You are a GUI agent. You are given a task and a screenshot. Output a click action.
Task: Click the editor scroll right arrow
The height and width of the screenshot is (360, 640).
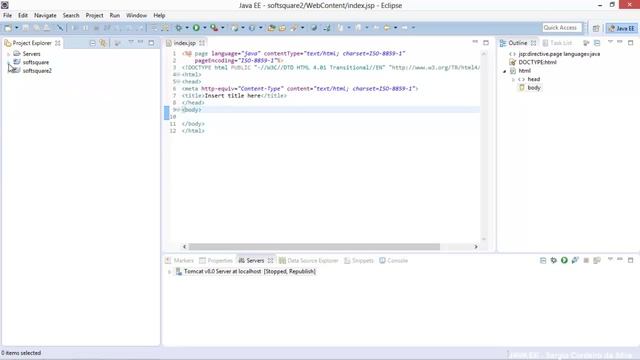[476, 247]
